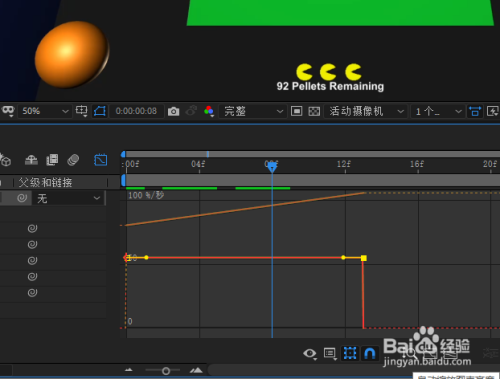Click the timeline zoom in mountain icon
The image size is (500, 379).
pyautogui.click(x=196, y=370)
